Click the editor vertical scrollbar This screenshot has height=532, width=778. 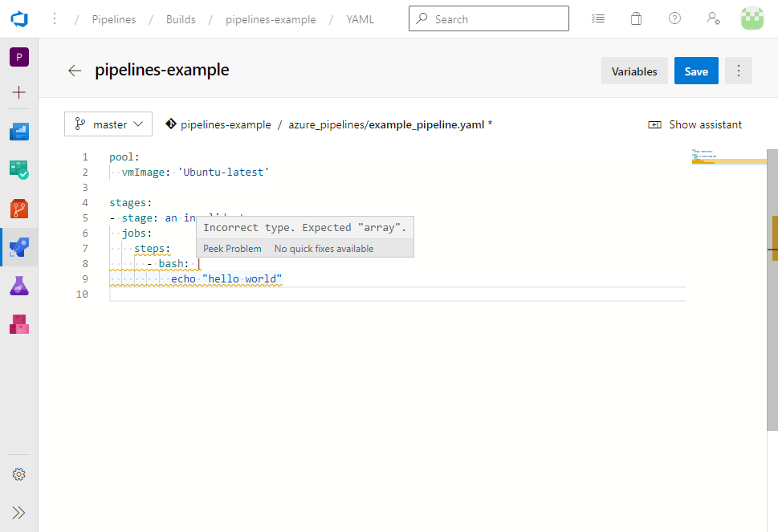click(x=772, y=290)
